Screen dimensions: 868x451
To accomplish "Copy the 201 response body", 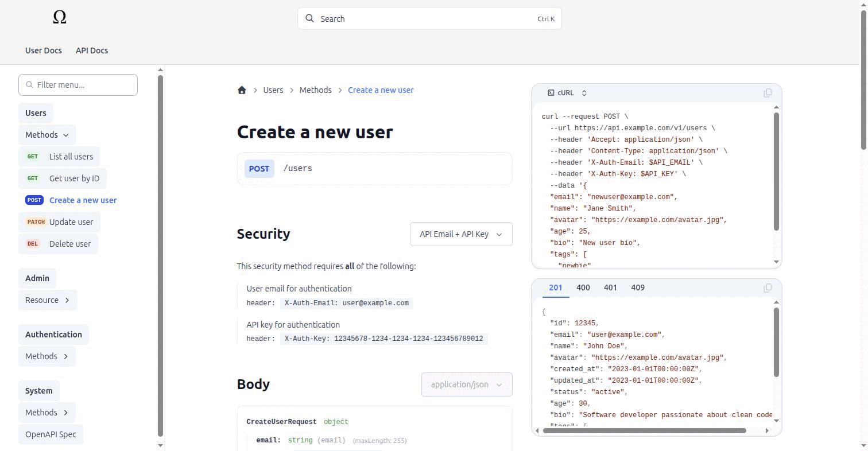I will click(768, 288).
